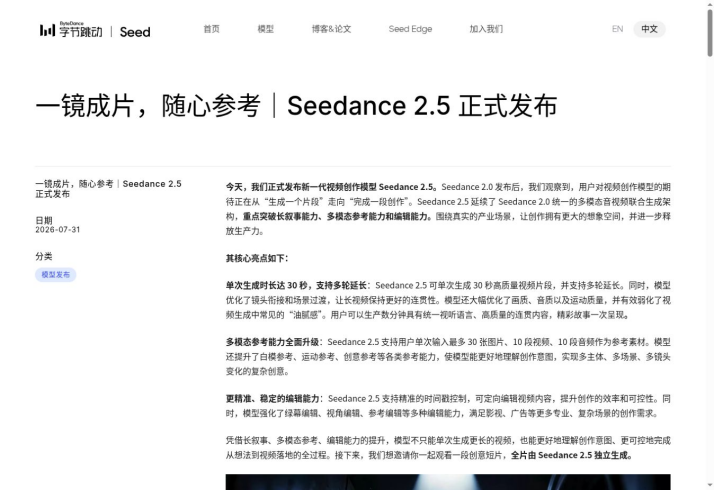Click bold text 全片由 Seedance 2.5 独立生成
The width and height of the screenshot is (714, 491).
pyautogui.click(x=570, y=455)
